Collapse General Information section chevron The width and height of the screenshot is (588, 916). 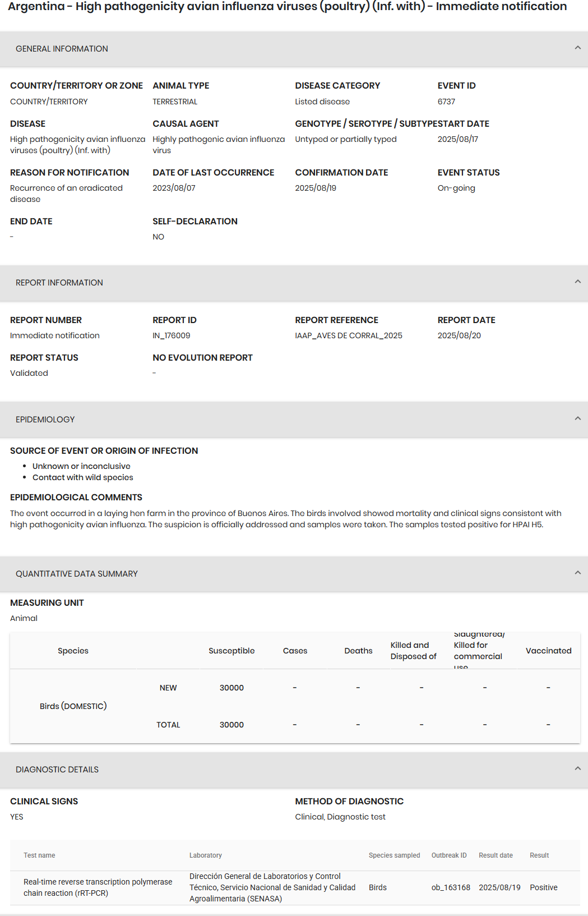(577, 48)
